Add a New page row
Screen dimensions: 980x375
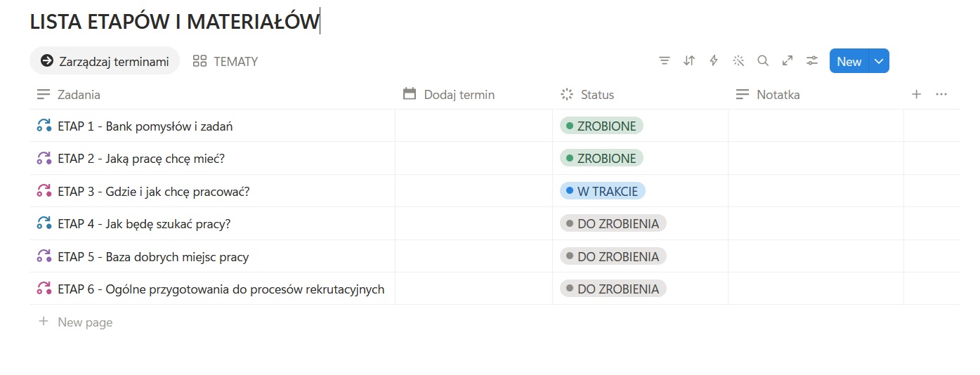(75, 322)
